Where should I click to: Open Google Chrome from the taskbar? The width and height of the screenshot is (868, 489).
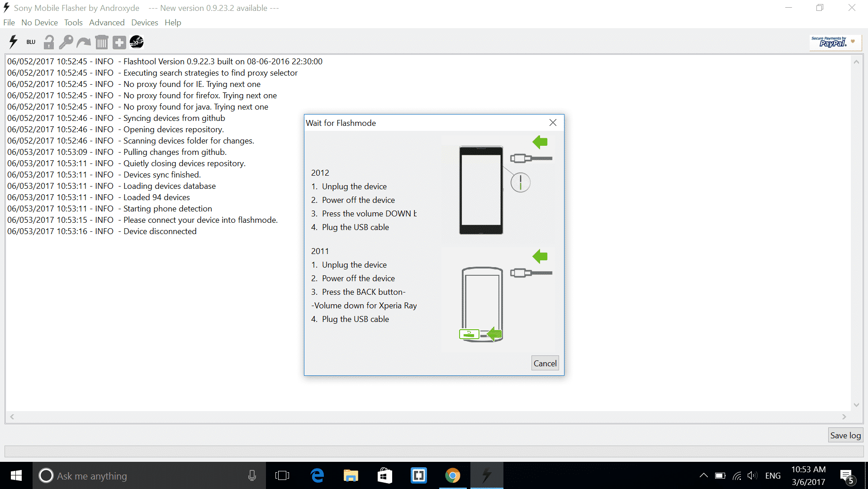pyautogui.click(x=452, y=475)
